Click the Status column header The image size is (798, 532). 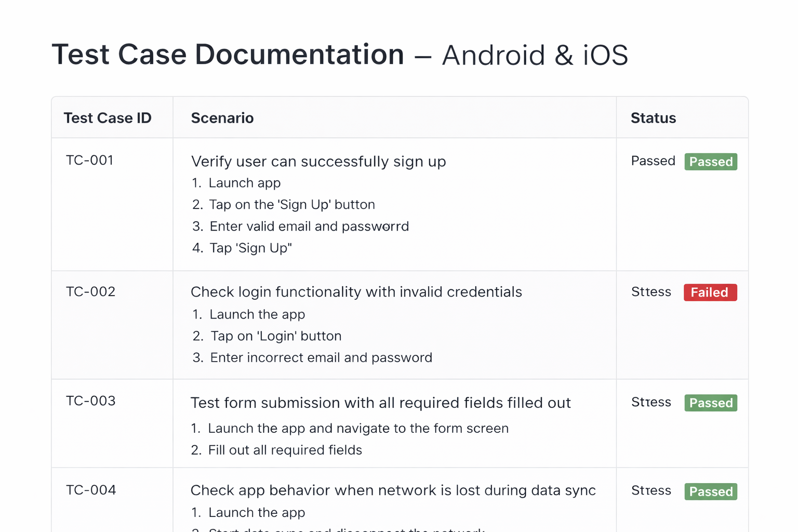(653, 118)
